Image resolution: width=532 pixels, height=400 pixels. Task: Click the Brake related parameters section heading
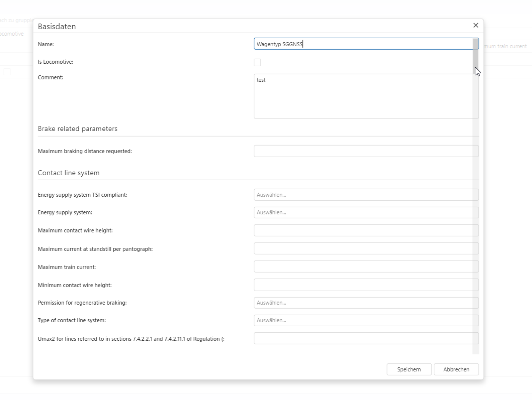[78, 129]
